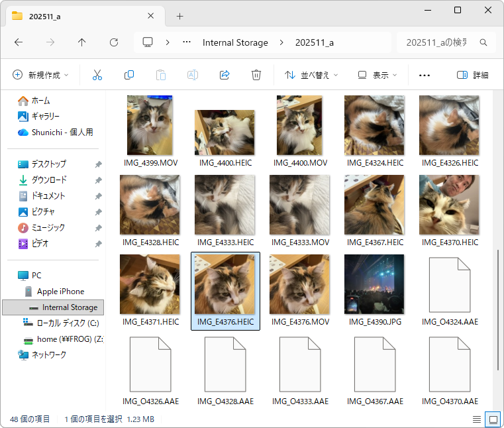Add a new tab with plus button

coord(180,16)
